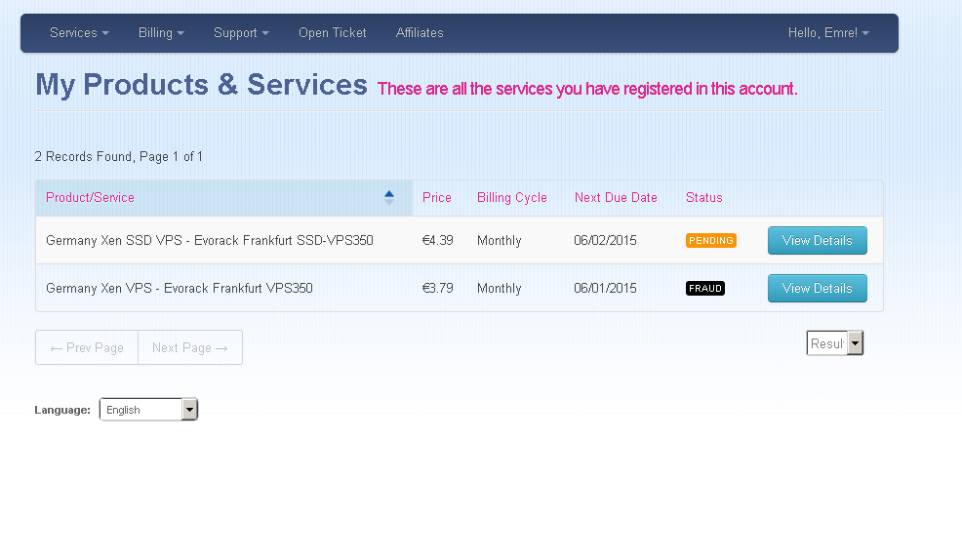Click the sort arrow icon in Product/Service header
This screenshot has height=560, width=962.
click(389, 197)
